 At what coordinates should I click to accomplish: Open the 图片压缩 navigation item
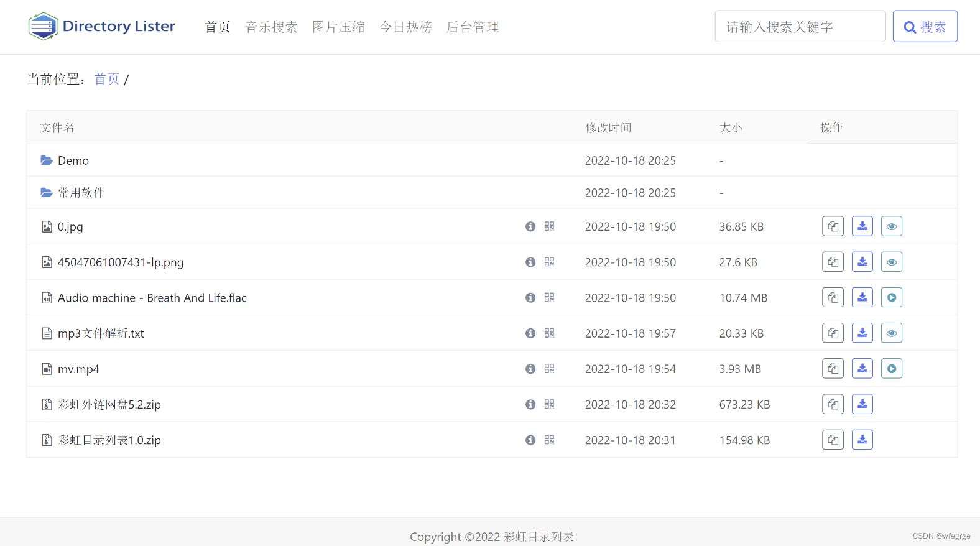[x=338, y=27]
